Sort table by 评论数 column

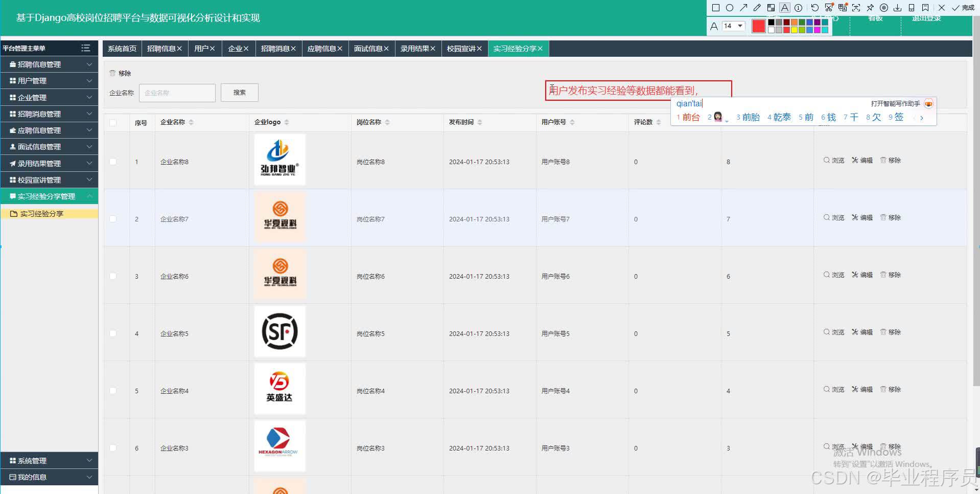point(659,122)
